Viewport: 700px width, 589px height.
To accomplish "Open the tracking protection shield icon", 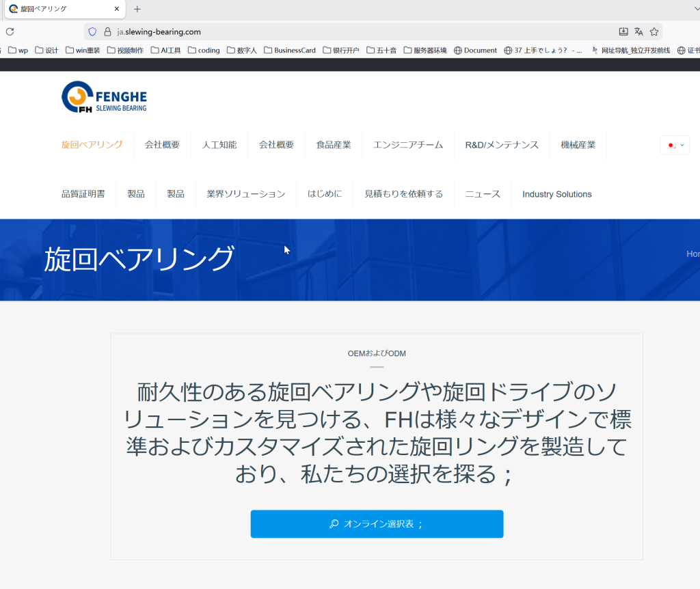I will (93, 31).
